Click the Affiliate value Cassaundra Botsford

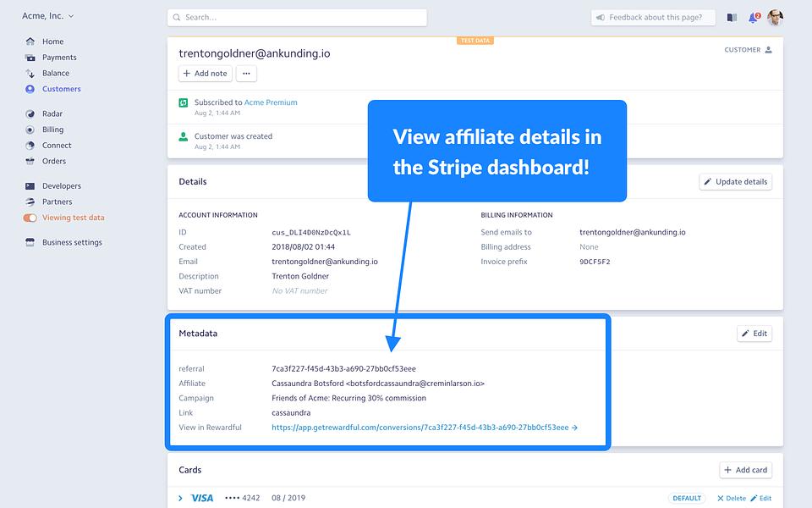[x=378, y=384]
